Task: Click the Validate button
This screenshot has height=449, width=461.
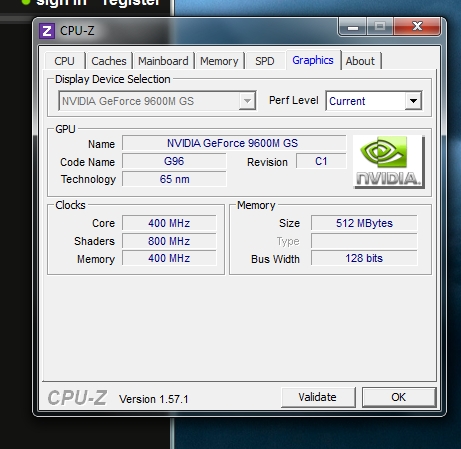Action: [318, 397]
